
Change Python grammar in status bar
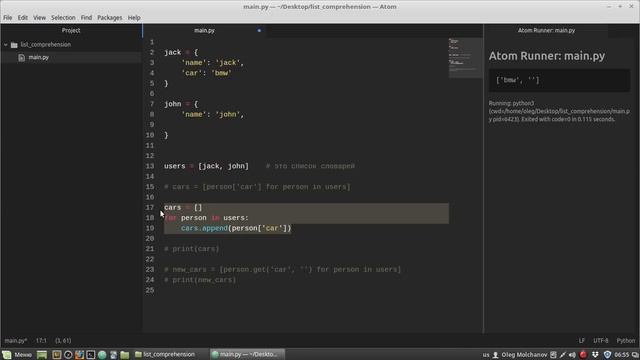tap(626, 340)
